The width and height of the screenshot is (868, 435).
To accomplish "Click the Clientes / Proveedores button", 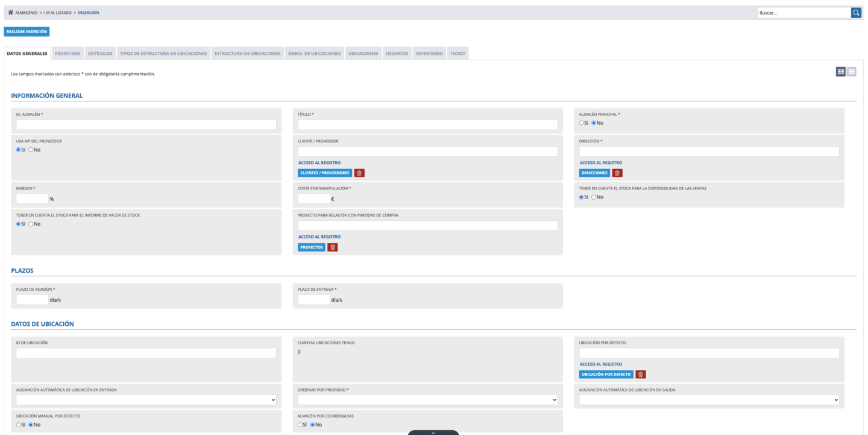I will [325, 173].
